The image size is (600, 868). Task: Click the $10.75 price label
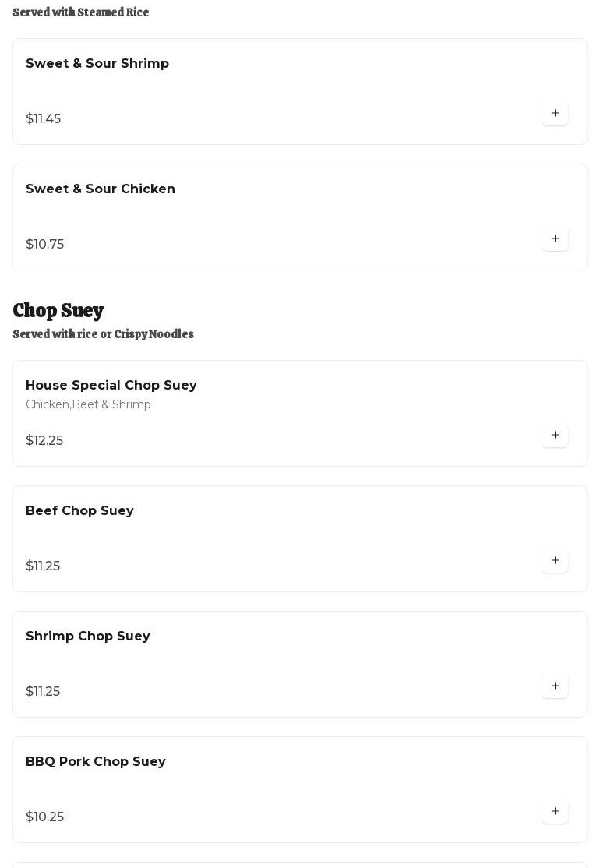(45, 245)
